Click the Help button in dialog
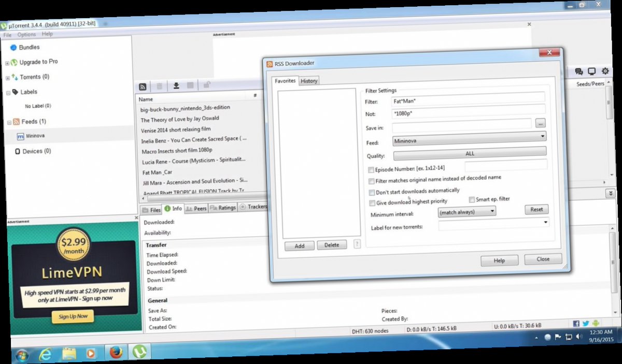The height and width of the screenshot is (364, 622). coord(499,260)
